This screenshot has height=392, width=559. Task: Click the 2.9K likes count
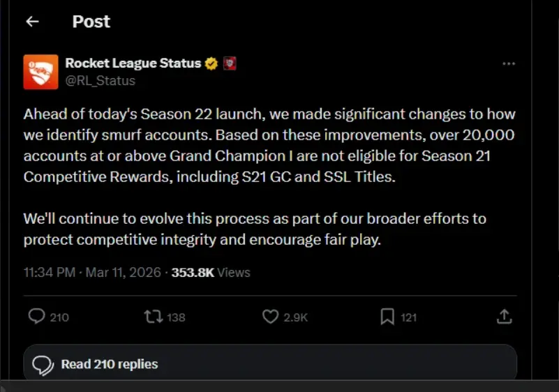coord(296,317)
